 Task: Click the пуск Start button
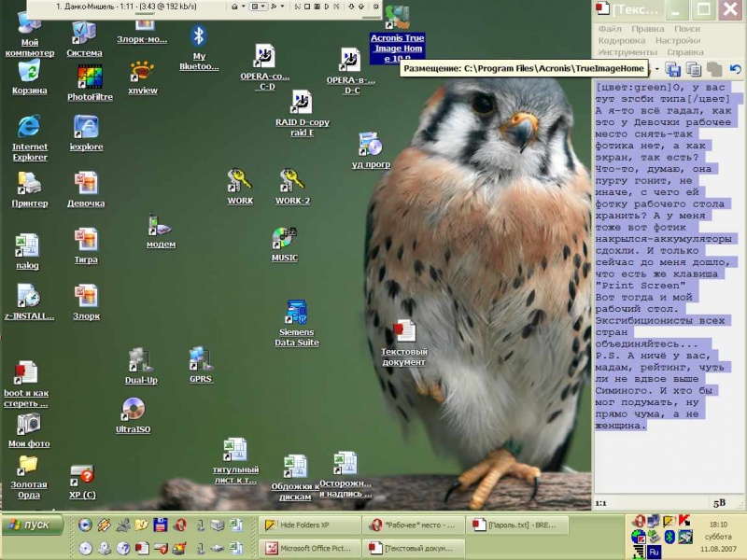[x=32, y=525]
